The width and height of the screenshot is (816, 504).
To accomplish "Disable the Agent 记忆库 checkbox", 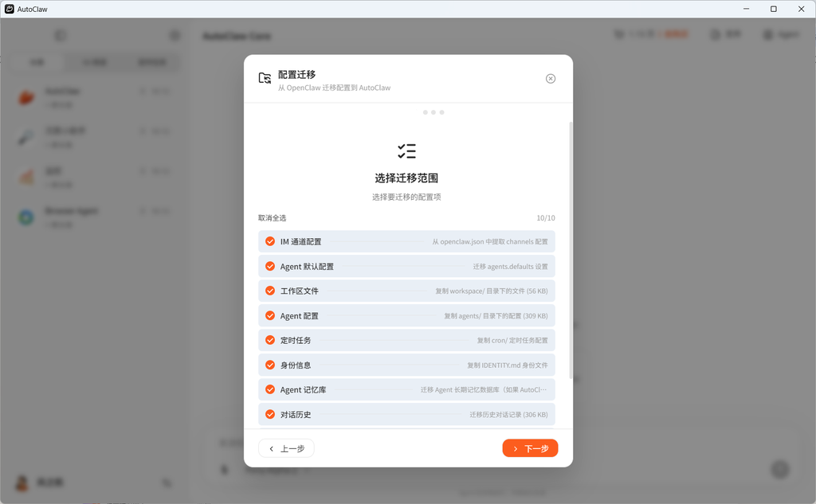I will tap(270, 389).
